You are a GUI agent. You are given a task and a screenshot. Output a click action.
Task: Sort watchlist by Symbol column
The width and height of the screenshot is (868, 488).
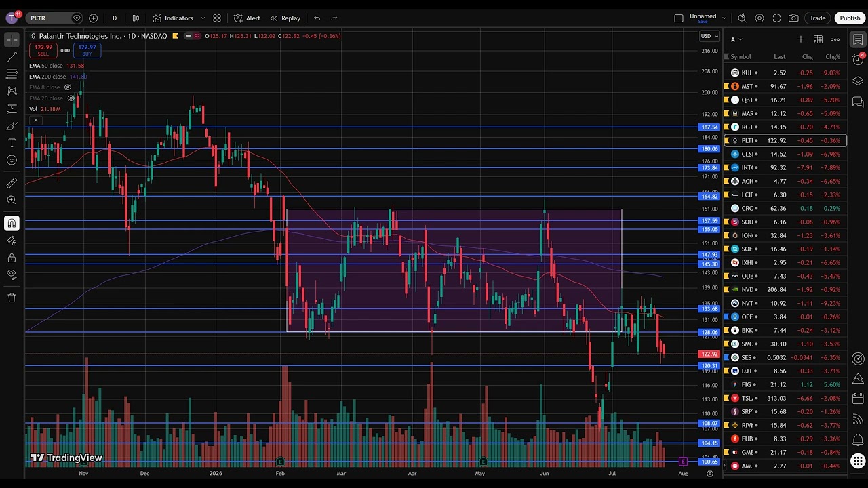tap(741, 57)
